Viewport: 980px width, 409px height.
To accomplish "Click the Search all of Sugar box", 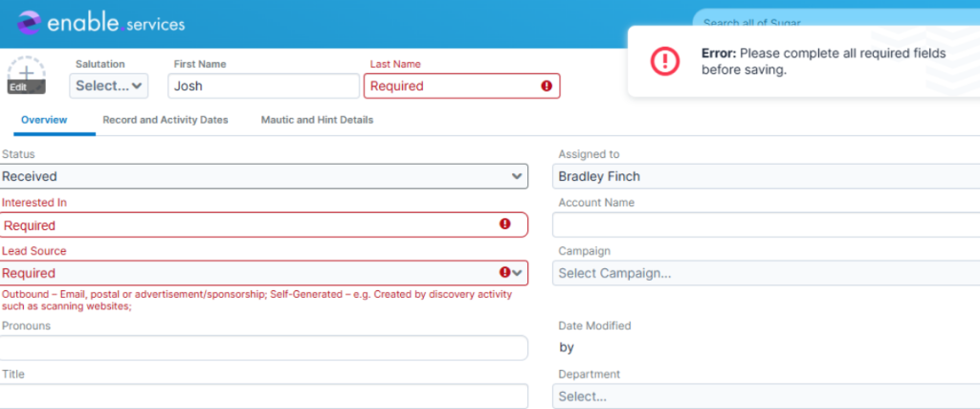I will 836,19.
